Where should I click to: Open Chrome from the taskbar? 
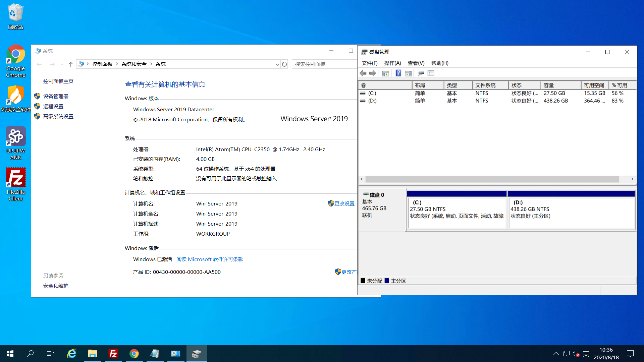[x=134, y=354]
